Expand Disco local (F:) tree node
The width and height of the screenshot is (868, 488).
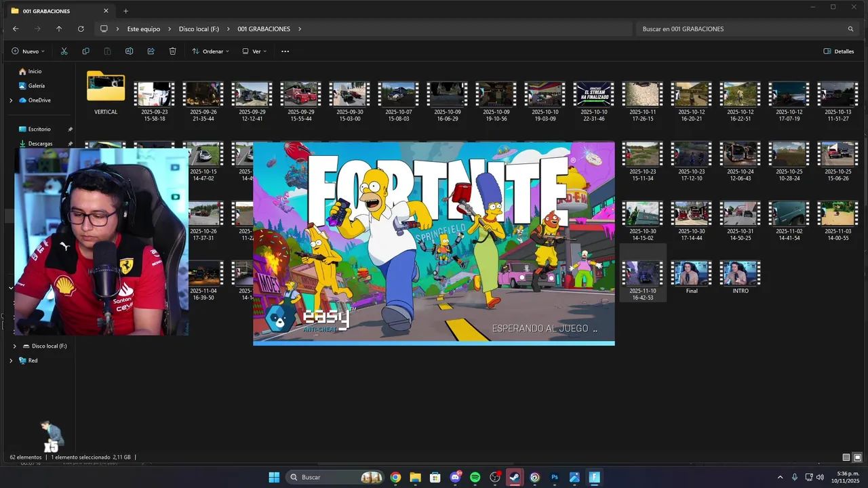[15, 346]
